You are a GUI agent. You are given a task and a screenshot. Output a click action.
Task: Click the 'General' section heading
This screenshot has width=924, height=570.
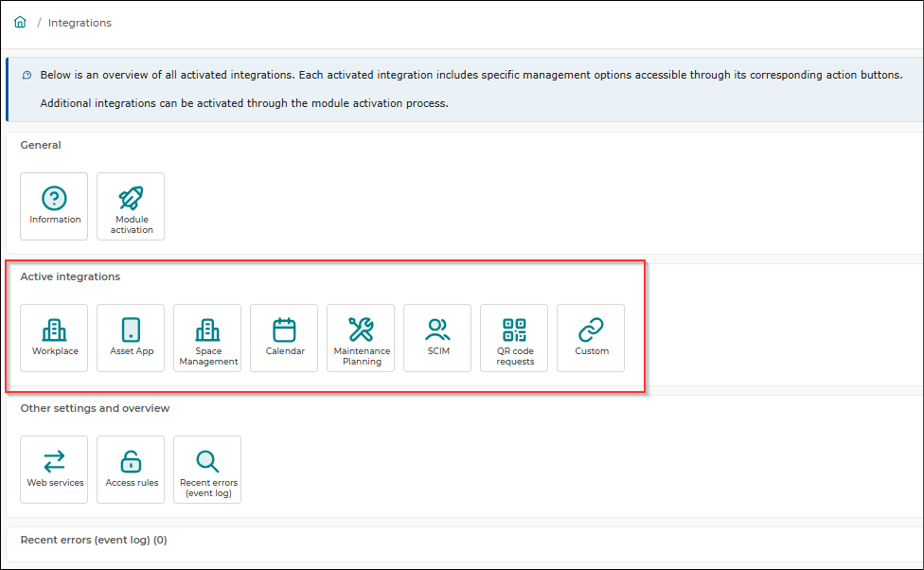[x=41, y=145]
